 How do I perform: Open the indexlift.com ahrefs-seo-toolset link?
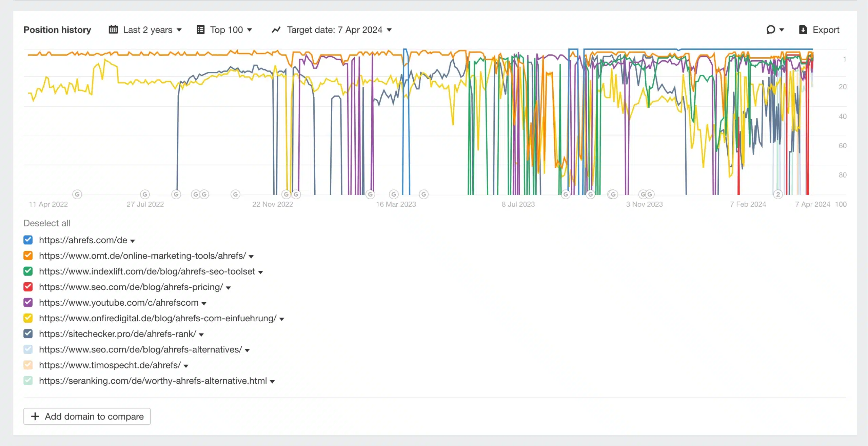[x=147, y=271]
